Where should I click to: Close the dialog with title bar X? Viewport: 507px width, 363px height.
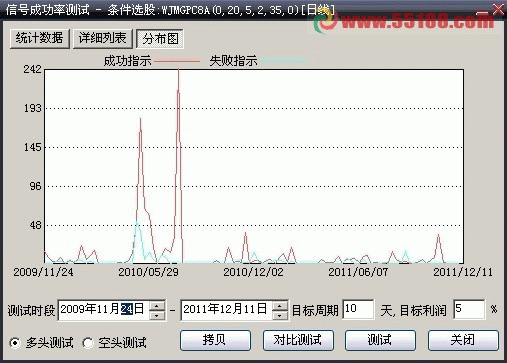[498, 9]
